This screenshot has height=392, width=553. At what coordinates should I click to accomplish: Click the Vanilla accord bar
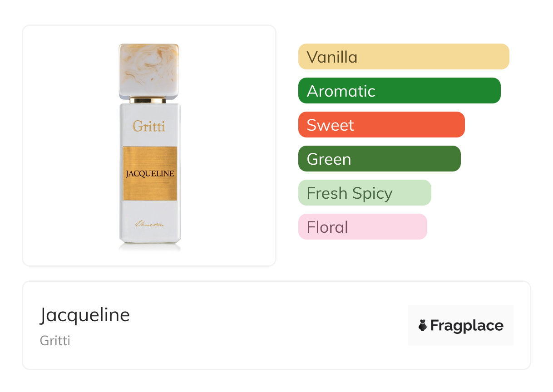403,57
